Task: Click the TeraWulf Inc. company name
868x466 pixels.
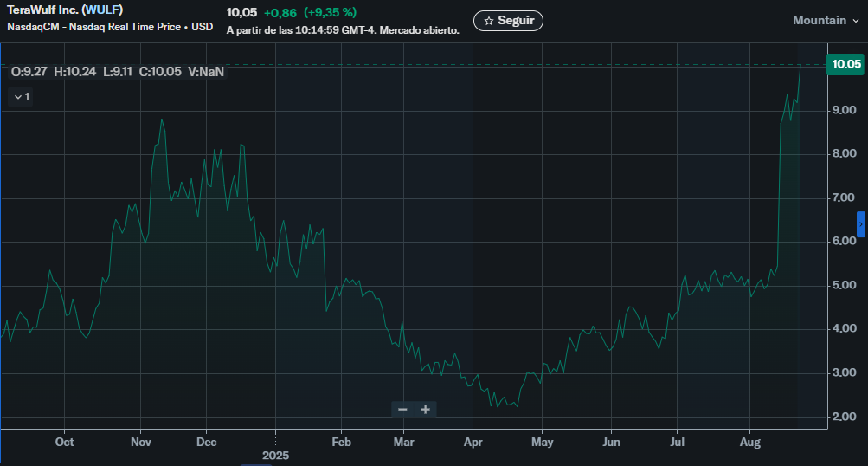Action: pyautogui.click(x=42, y=10)
